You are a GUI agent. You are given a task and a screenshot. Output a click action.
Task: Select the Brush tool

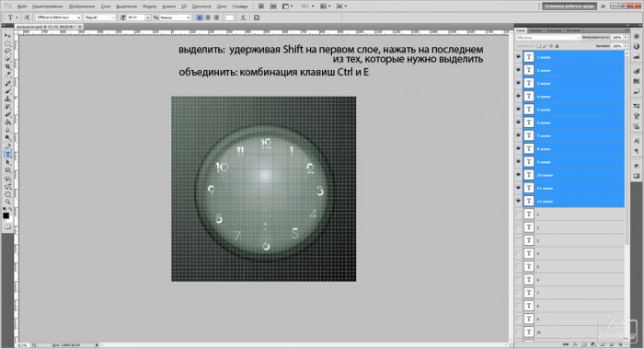7,91
